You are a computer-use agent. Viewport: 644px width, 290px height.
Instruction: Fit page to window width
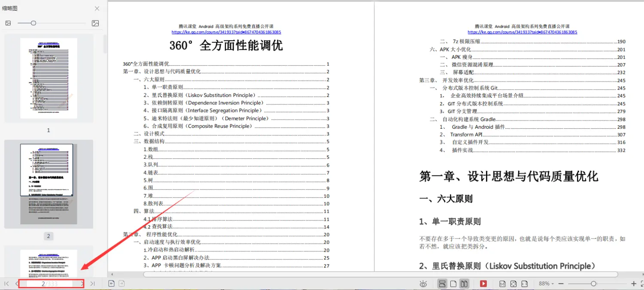(x=524, y=284)
